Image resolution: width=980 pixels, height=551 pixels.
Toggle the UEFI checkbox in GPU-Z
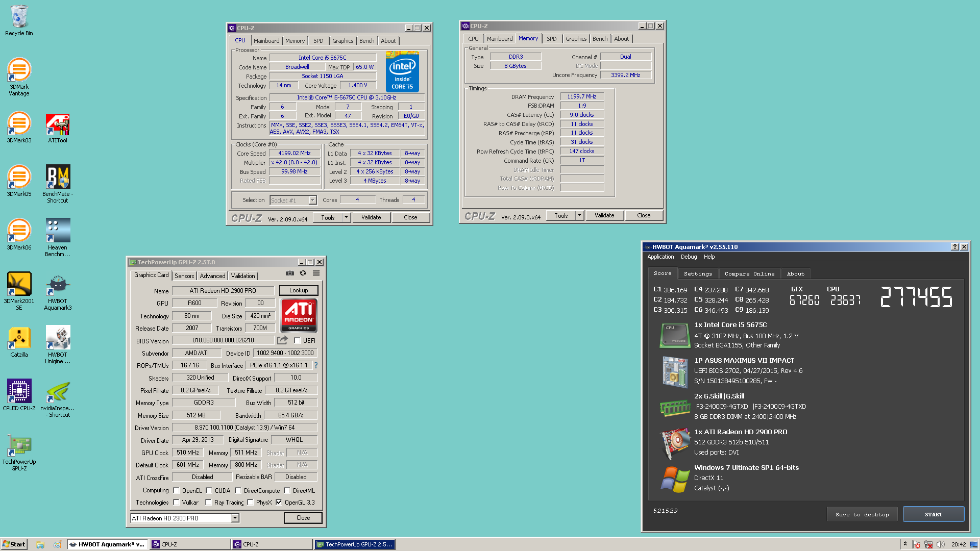coord(297,341)
